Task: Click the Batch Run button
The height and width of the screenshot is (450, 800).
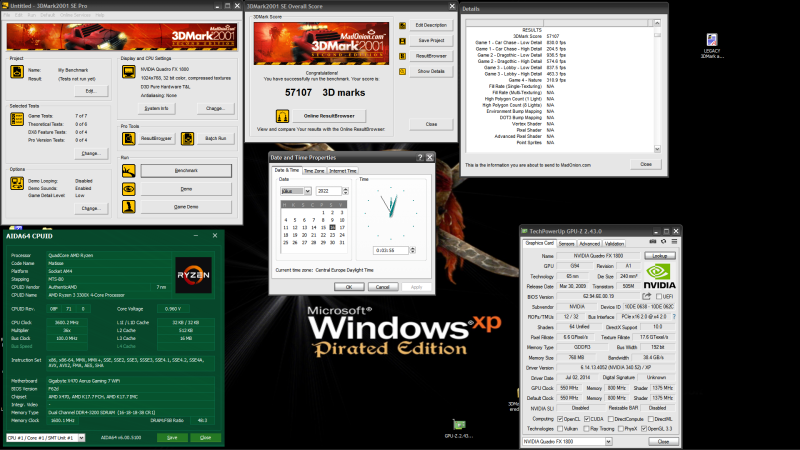Action: [215, 138]
